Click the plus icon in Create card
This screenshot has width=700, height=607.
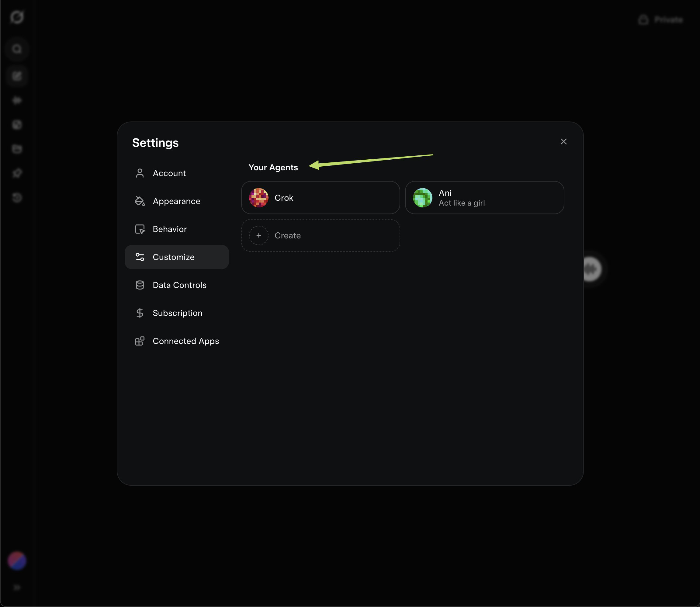(259, 235)
